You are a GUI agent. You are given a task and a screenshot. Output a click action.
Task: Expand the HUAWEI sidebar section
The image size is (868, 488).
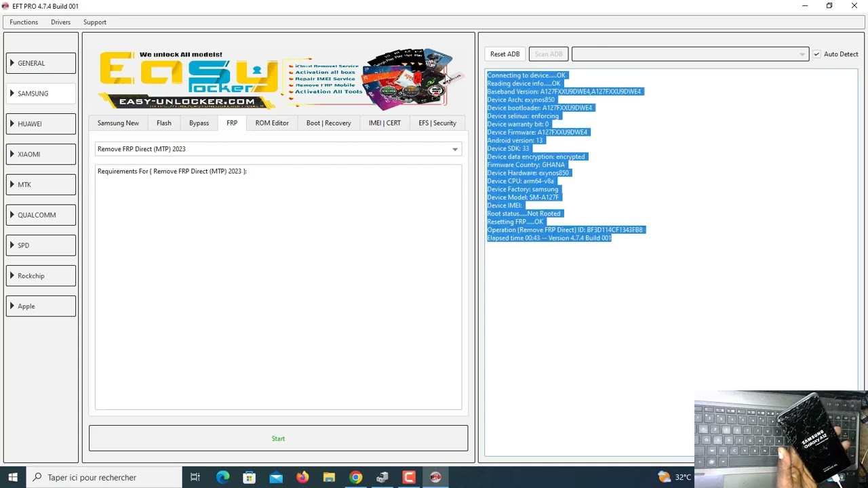click(x=41, y=124)
